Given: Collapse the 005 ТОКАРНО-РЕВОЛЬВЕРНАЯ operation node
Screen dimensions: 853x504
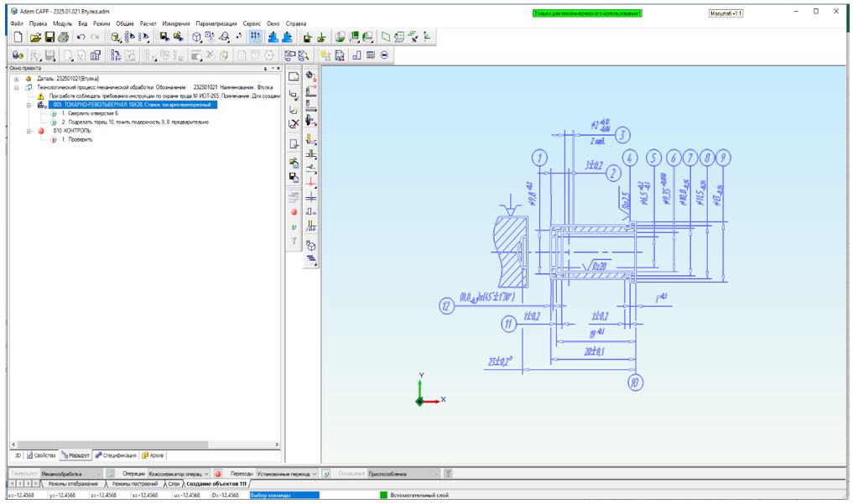Looking at the screenshot, I should 29,105.
